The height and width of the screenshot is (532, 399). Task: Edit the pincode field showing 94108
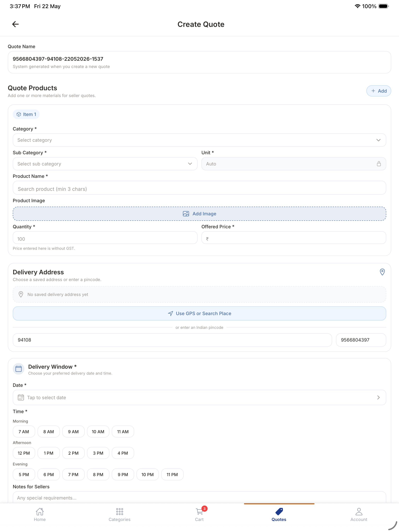(x=172, y=340)
